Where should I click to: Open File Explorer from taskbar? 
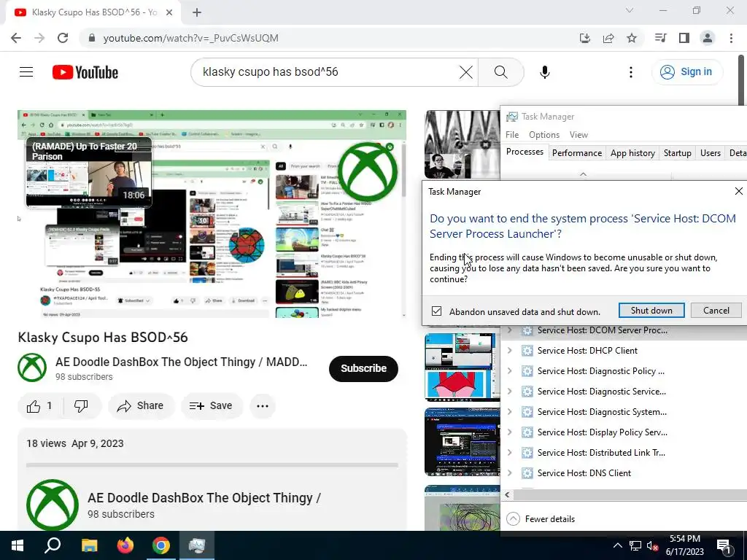click(x=89, y=545)
